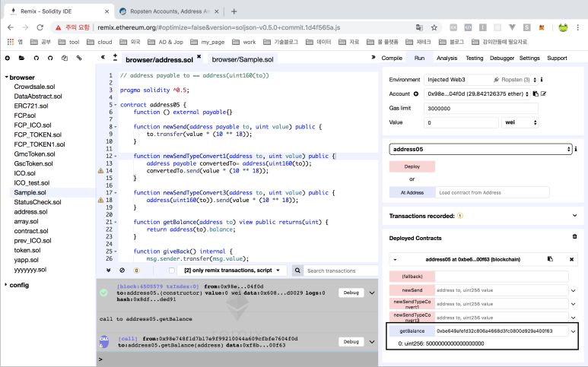Screen dimensions: 588x367
Task: Open the wei unit dropdown
Action: pyautogui.click(x=520, y=122)
